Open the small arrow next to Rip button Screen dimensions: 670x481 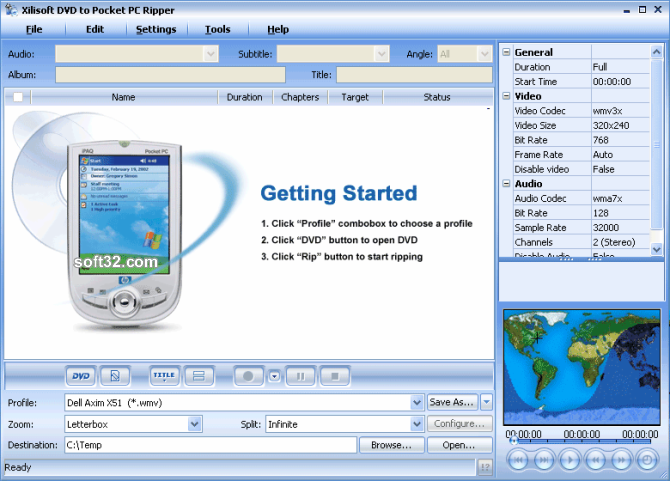[274, 376]
